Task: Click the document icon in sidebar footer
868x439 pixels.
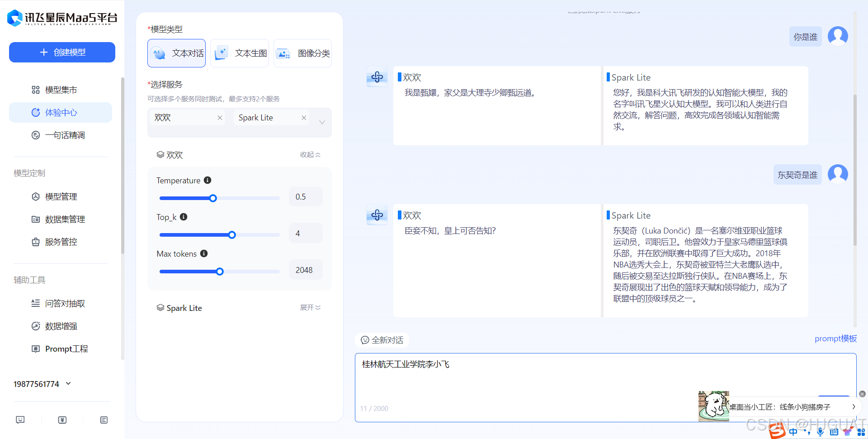Action: pyautogui.click(x=104, y=420)
